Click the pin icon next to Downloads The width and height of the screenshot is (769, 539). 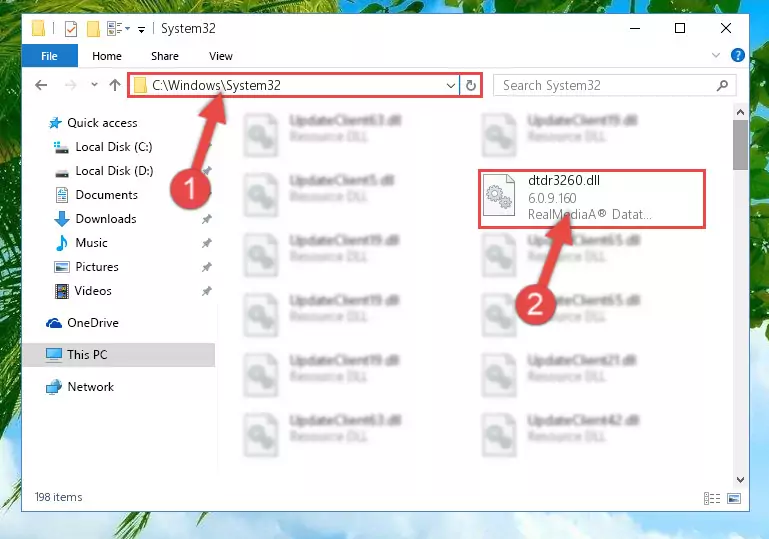tap(207, 219)
